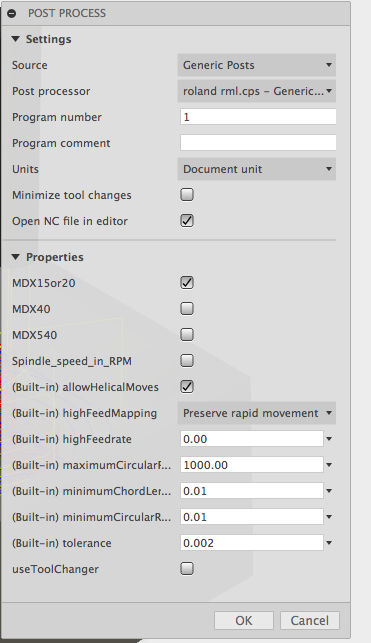371x643 pixels.
Task: Open the Post processor roland rml.cps dropdown
Action: (x=257, y=91)
